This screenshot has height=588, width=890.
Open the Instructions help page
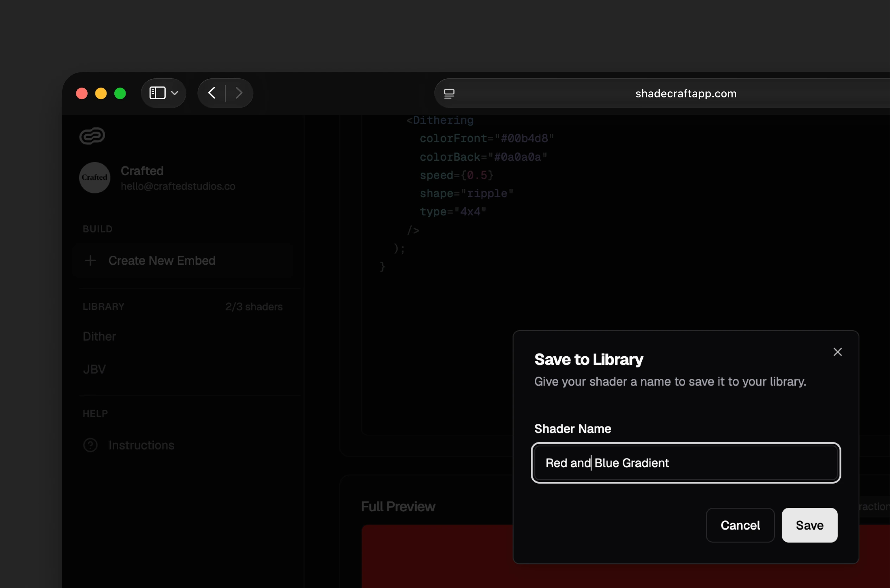point(141,445)
